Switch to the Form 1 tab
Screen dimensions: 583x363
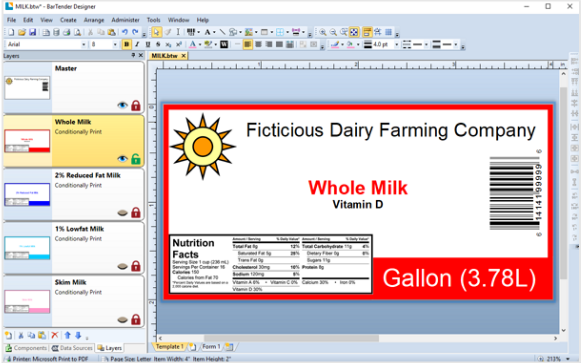click(211, 347)
